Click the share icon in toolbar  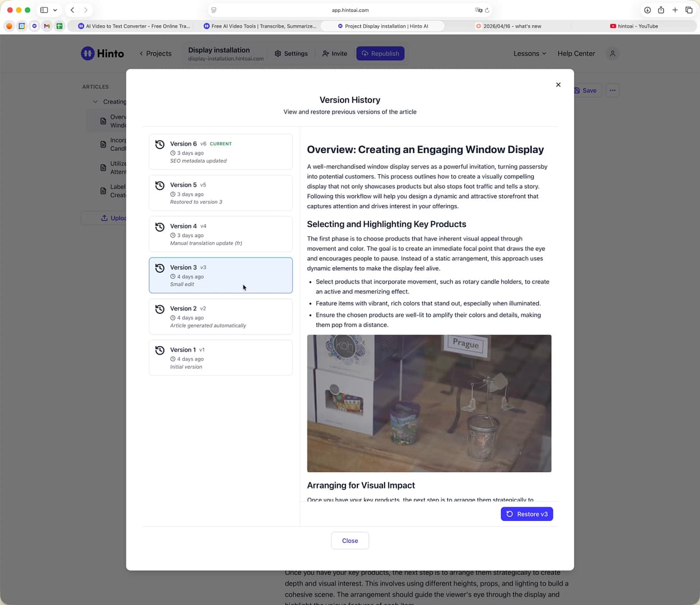661,10
